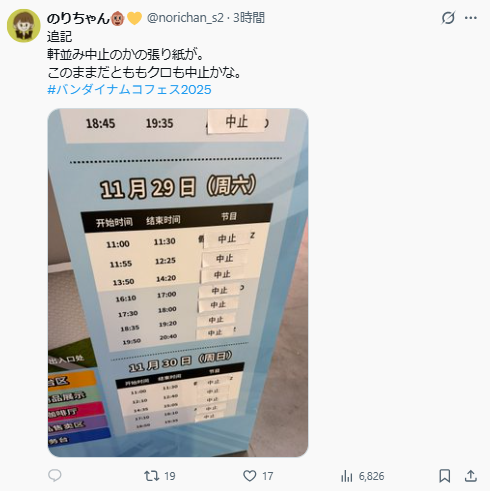490x491 pixels.
Task: Click the display name のりちゃん
Action: pyautogui.click(x=78, y=18)
